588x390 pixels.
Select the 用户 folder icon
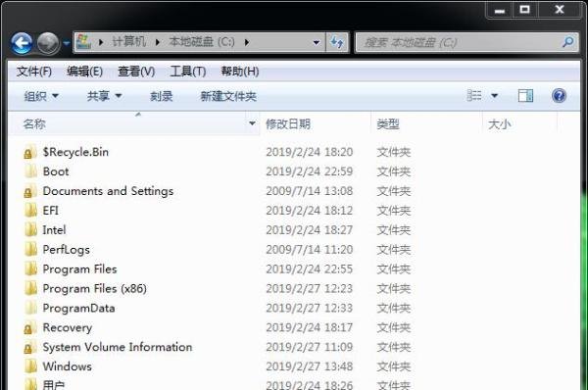click(30, 384)
